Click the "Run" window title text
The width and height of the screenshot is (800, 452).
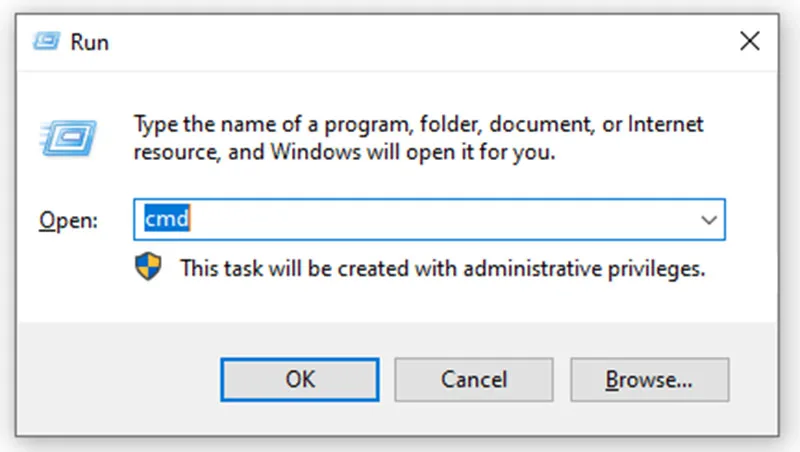pos(89,42)
